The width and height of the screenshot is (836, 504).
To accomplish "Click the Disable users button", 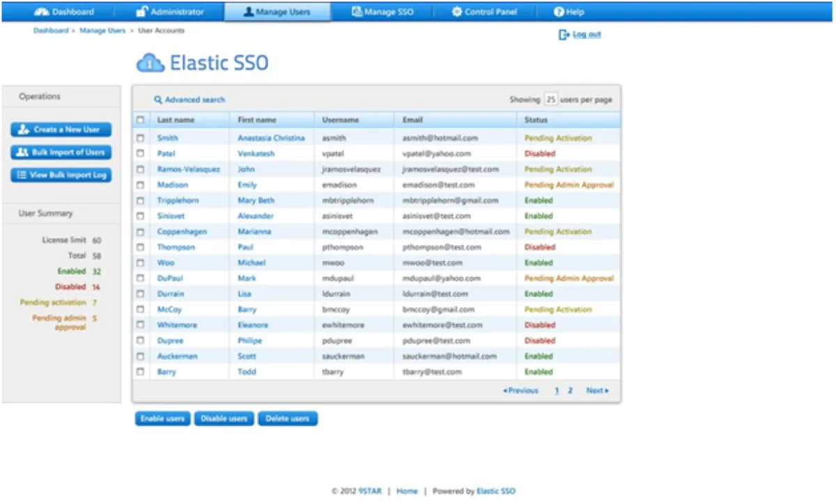I will [x=224, y=418].
